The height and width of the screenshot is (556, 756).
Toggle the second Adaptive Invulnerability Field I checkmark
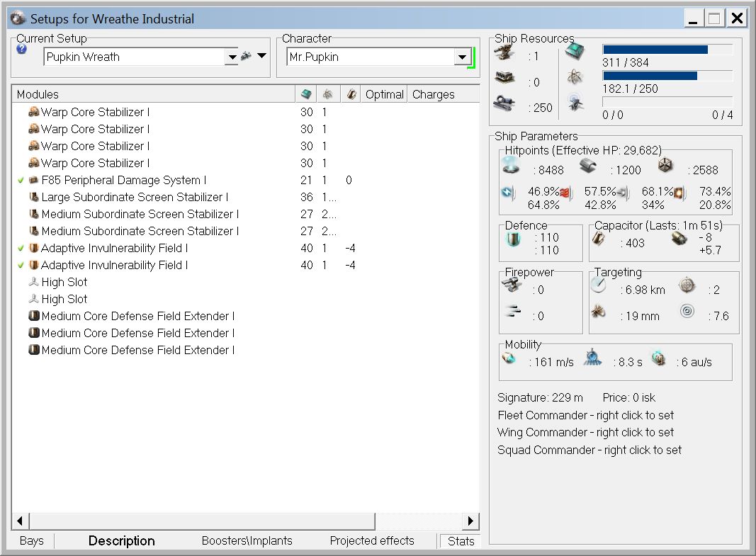(x=21, y=266)
